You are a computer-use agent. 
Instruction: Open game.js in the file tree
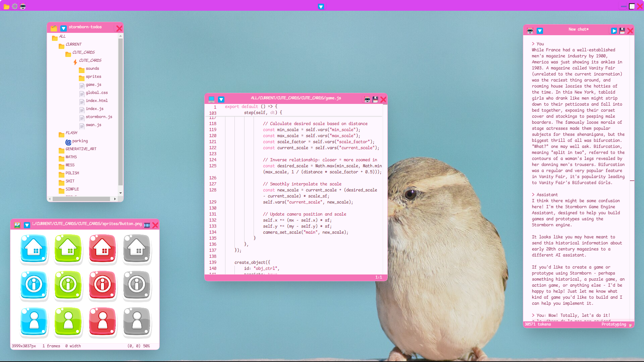[x=90, y=85]
